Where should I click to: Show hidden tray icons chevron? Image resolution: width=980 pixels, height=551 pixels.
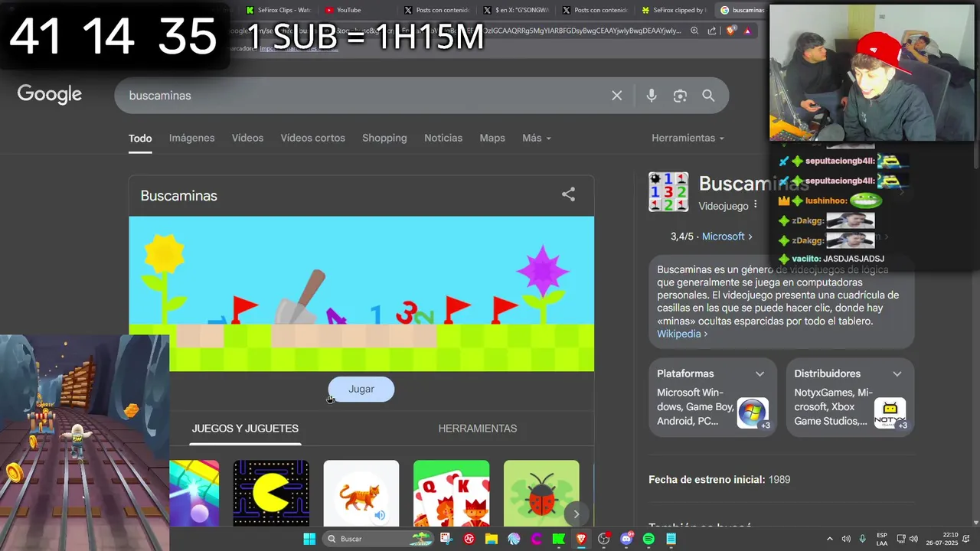[830, 539]
